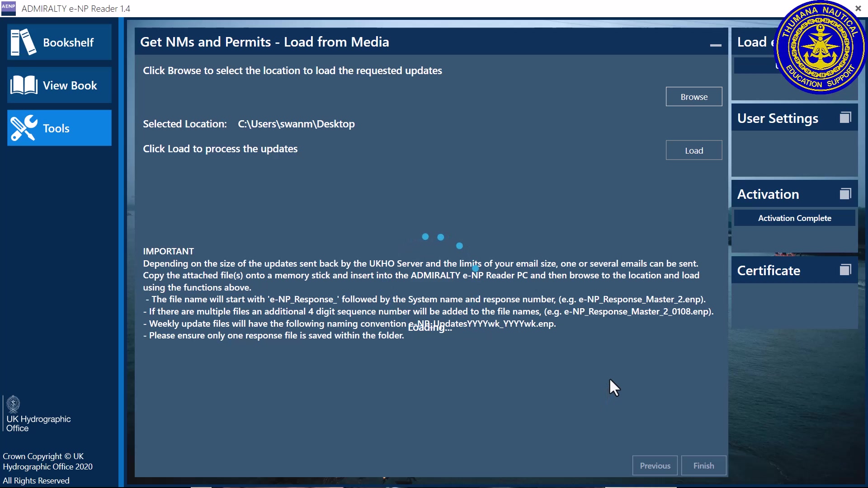Click the Certificate panel title
868x488 pixels.
769,270
